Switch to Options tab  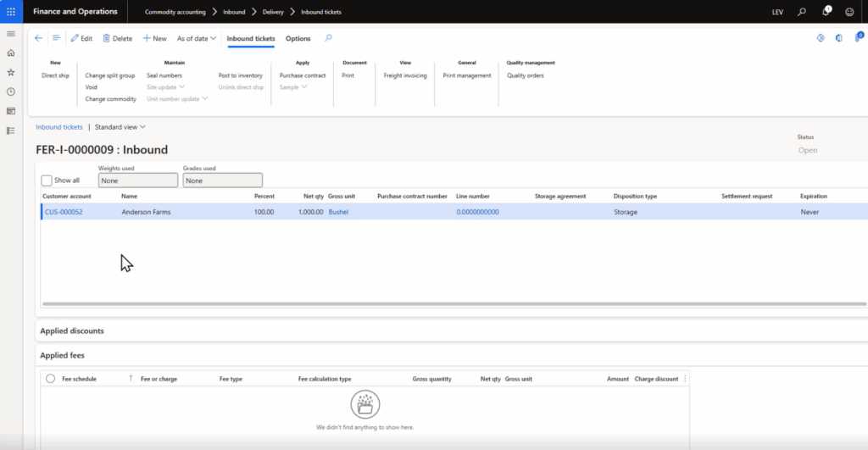point(298,38)
